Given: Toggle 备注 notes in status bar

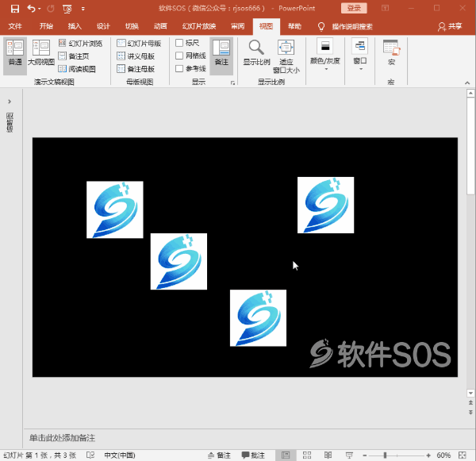Looking at the screenshot, I should (219, 455).
